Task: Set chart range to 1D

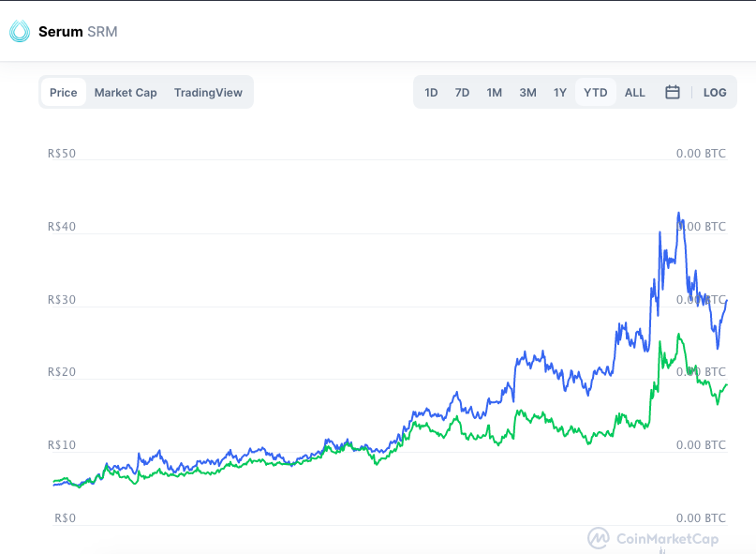Action: click(431, 92)
